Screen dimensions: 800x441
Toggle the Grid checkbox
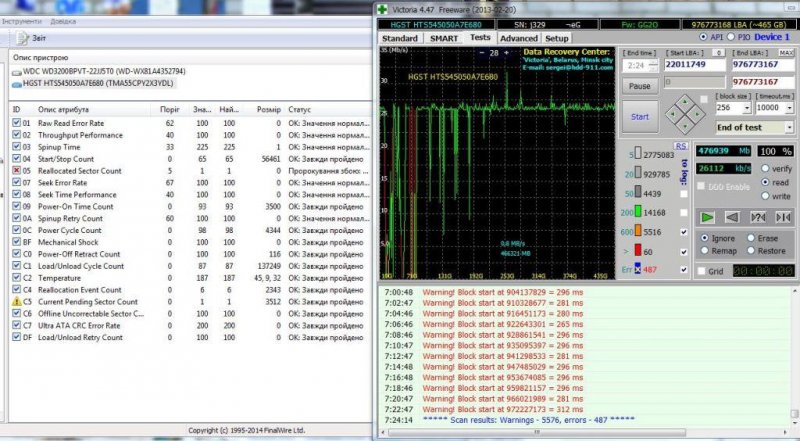(702, 271)
